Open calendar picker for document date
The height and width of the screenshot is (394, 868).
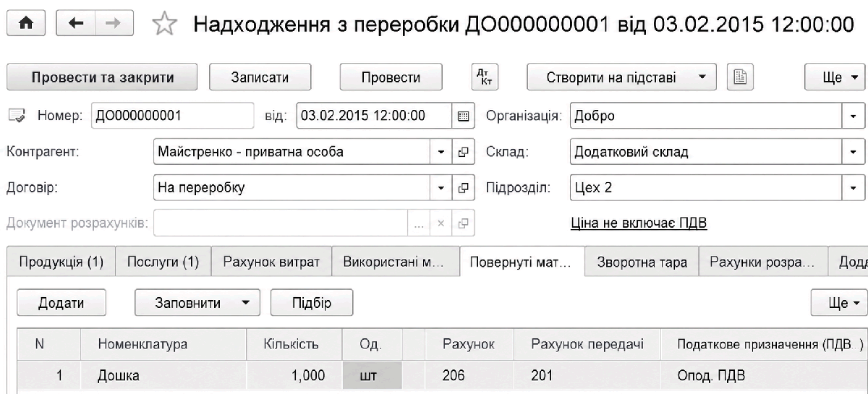463,115
